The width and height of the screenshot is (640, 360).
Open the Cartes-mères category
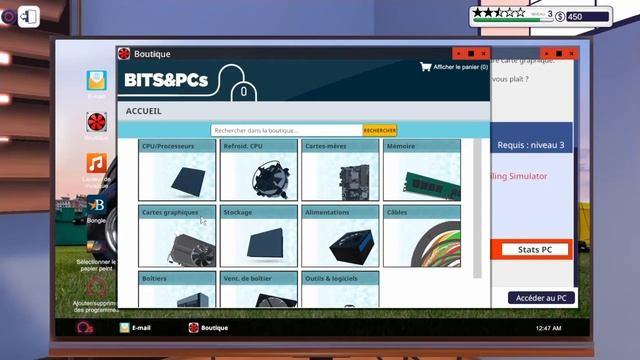click(x=340, y=170)
